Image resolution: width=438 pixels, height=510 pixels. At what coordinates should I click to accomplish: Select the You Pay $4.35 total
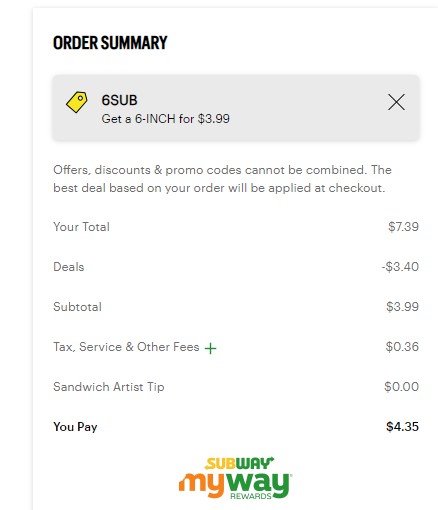pos(402,427)
